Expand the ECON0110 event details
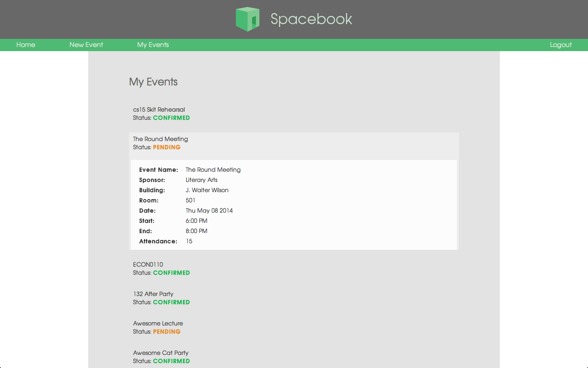This screenshot has height=368, width=588. point(148,265)
